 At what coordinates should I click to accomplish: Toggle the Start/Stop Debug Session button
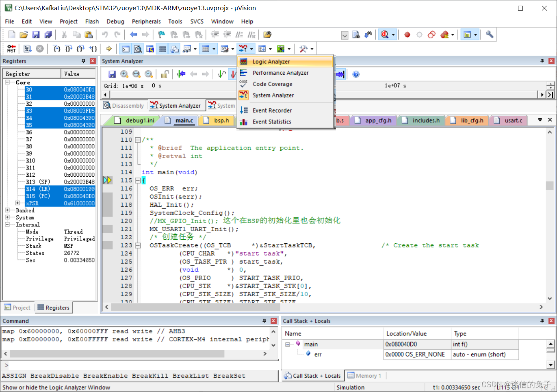pos(384,35)
